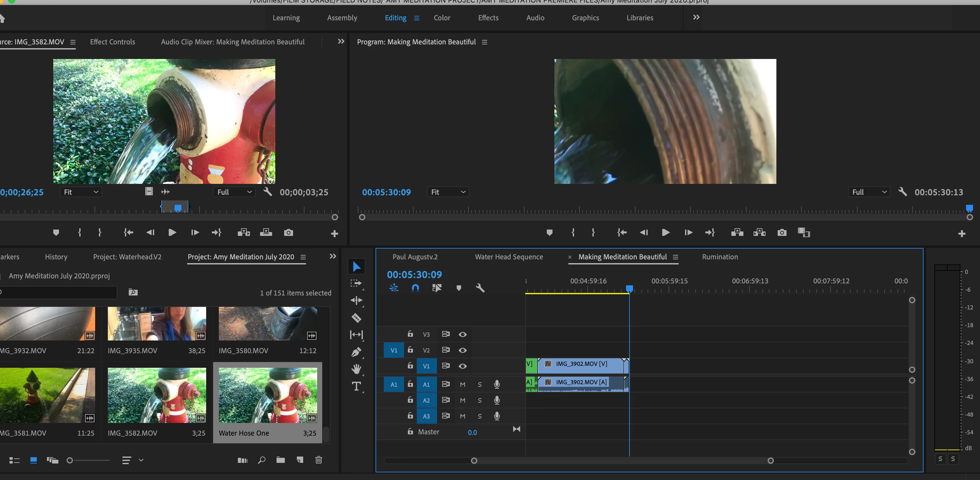Select the Ripple Edit tool
Screen dimensions: 980x480
356,301
